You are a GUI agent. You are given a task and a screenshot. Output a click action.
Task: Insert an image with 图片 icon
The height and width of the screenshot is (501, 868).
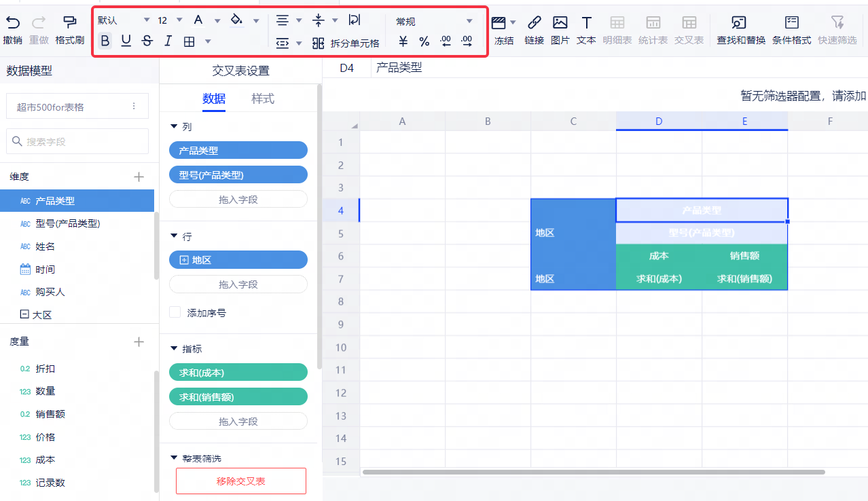click(560, 23)
